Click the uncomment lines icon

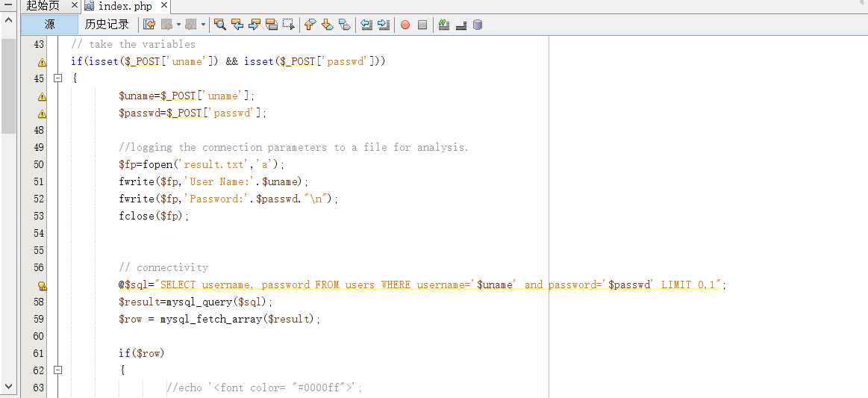[460, 25]
